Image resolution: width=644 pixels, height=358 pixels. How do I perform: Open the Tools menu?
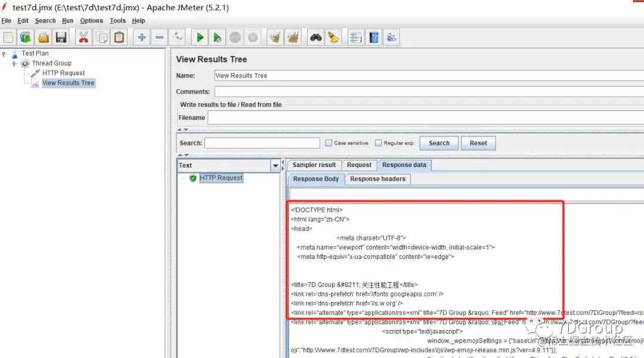[117, 20]
